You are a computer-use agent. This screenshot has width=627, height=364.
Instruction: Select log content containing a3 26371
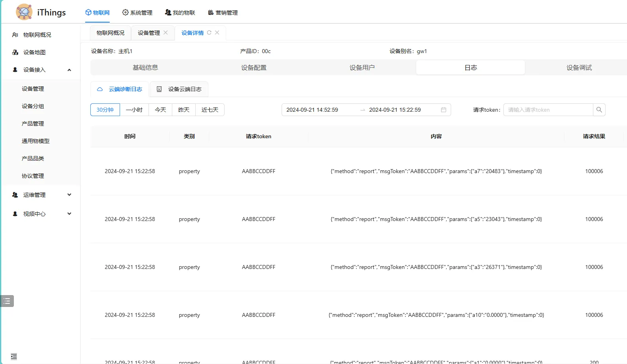click(436, 267)
